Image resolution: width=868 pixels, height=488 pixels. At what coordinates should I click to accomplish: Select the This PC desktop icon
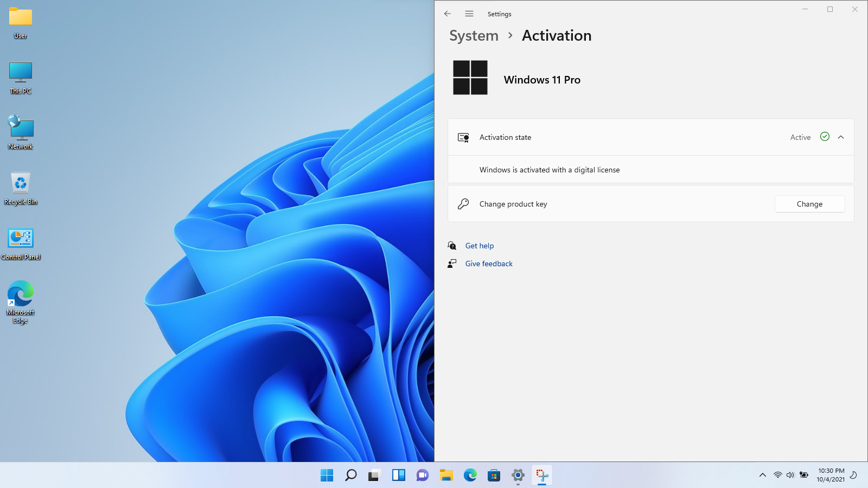[21, 78]
